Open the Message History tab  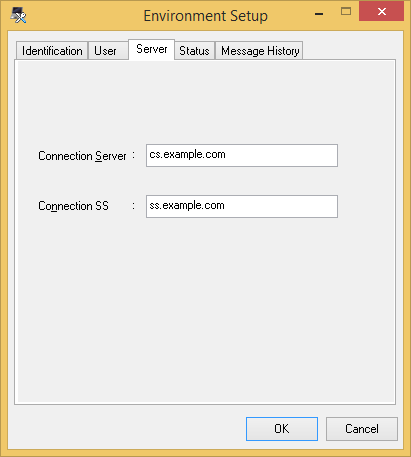(x=259, y=51)
